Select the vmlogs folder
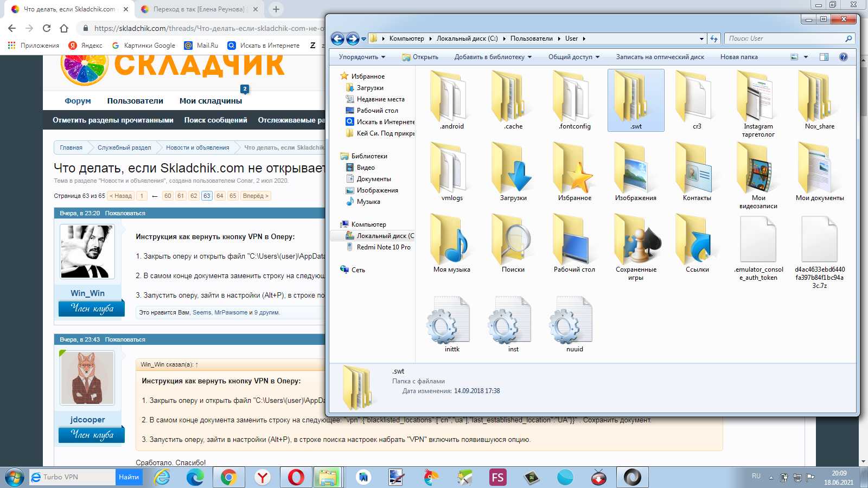Image resolution: width=868 pixels, height=488 pixels. [452, 172]
